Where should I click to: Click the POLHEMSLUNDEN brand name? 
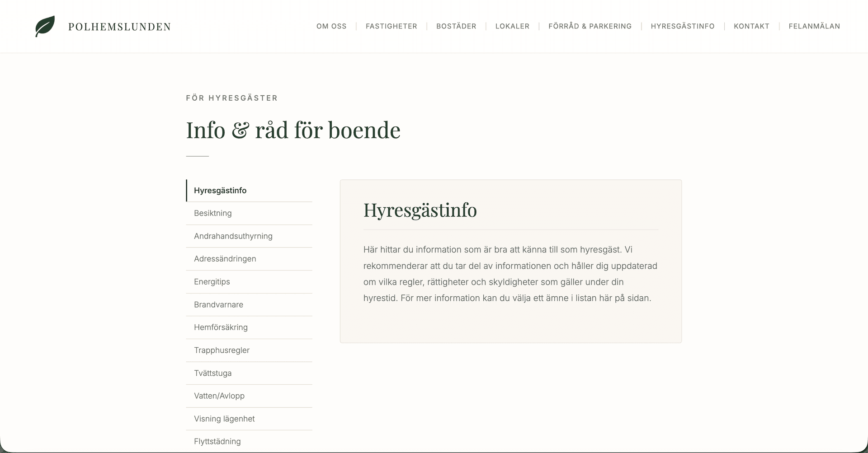click(119, 27)
